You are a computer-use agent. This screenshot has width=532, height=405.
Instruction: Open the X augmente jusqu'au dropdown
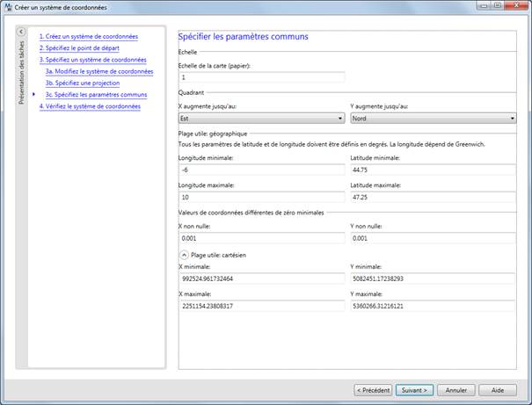(260, 118)
